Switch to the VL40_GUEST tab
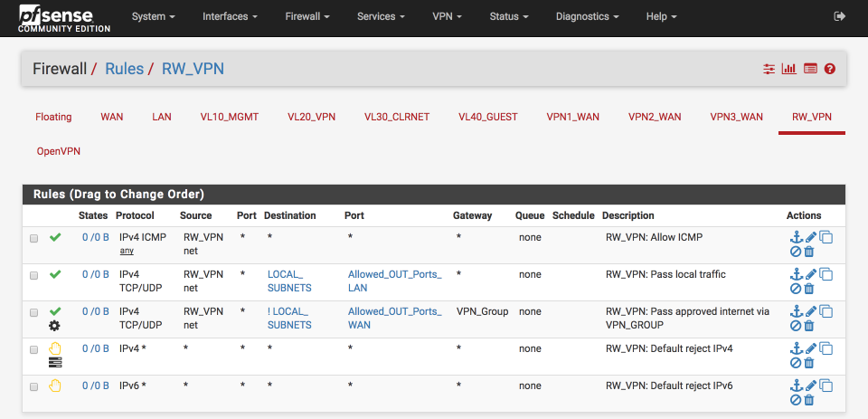Screen dimensions: 868x419 [487, 117]
